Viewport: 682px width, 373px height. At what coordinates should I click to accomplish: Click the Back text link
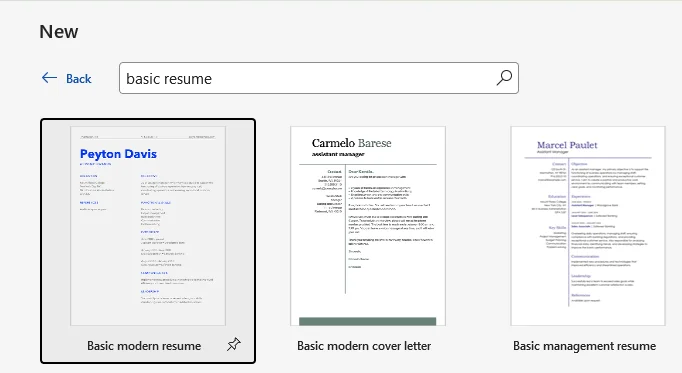[79, 79]
